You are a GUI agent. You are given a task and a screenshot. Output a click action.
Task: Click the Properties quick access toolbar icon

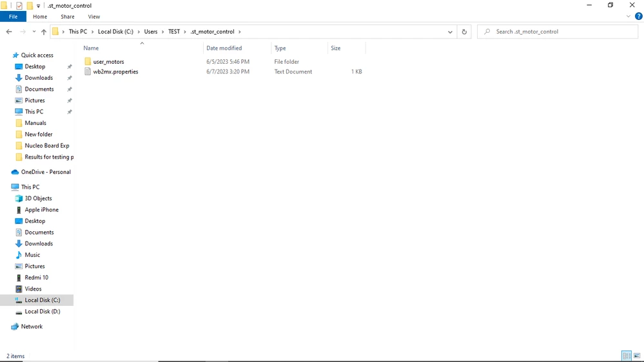point(19,6)
